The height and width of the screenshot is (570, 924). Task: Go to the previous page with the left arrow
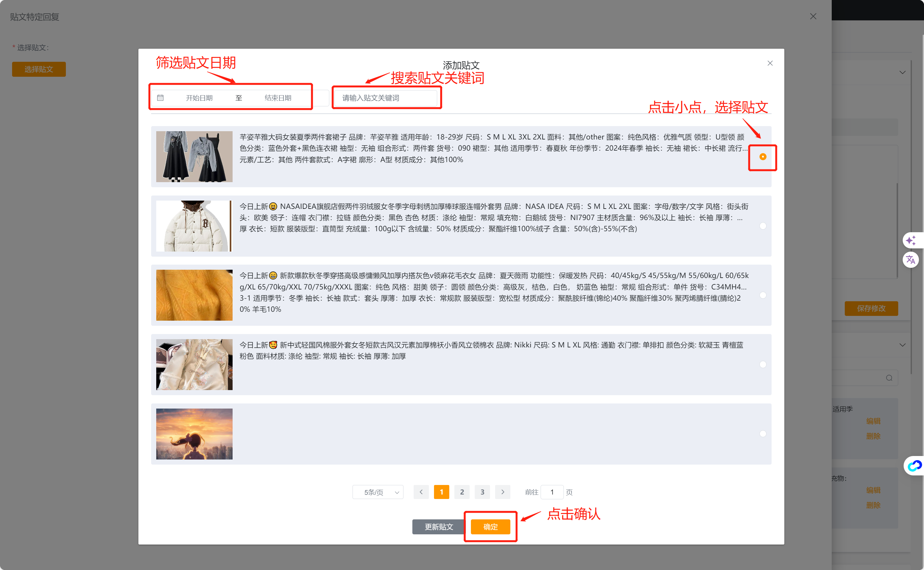tap(421, 492)
